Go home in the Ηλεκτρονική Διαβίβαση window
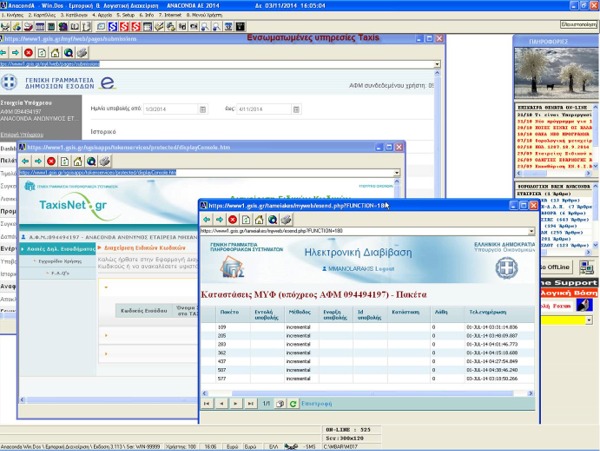The height and width of the screenshot is (451, 600). (x=259, y=220)
